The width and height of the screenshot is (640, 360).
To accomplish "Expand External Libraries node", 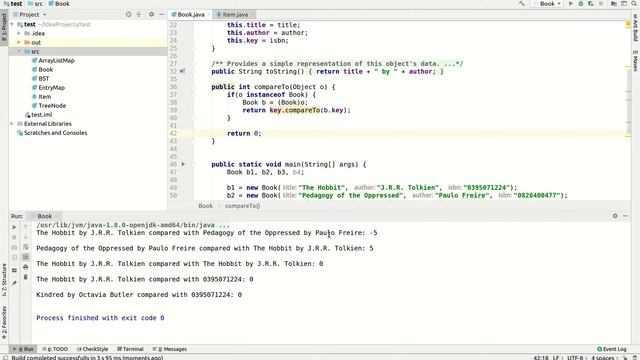I will (12, 124).
